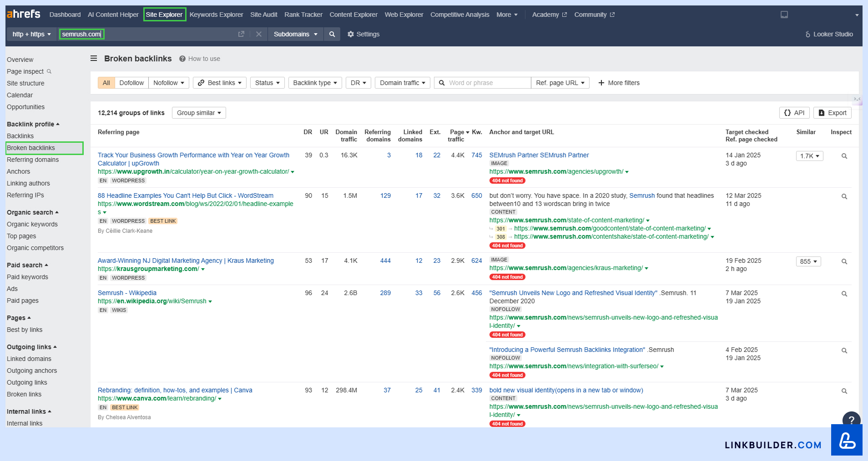
Task: Open Organic keywords in sidebar
Action: tap(32, 224)
